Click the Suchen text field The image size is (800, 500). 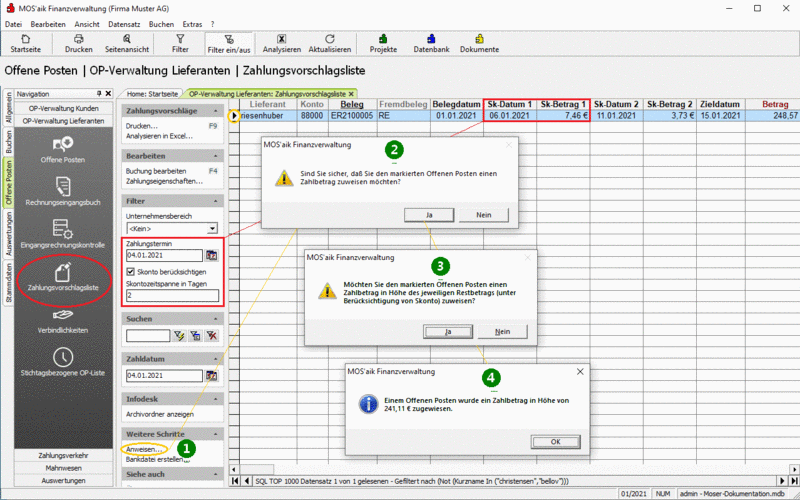148,335
